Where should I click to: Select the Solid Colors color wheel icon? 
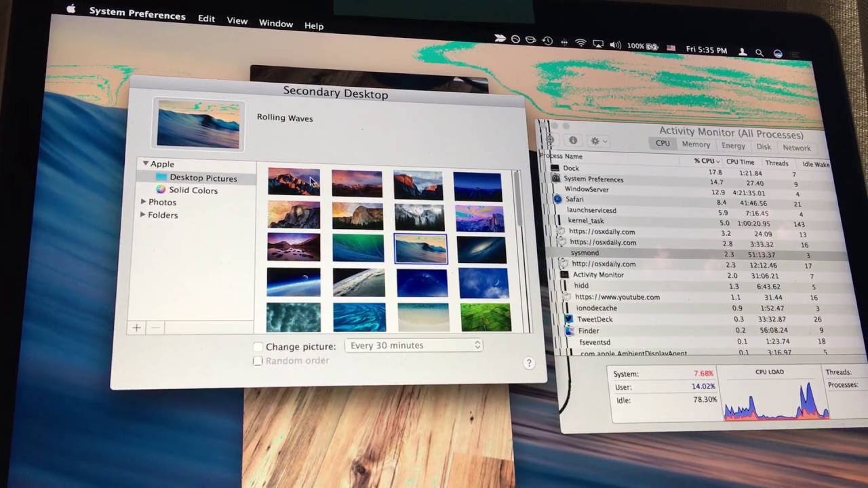[x=161, y=190]
